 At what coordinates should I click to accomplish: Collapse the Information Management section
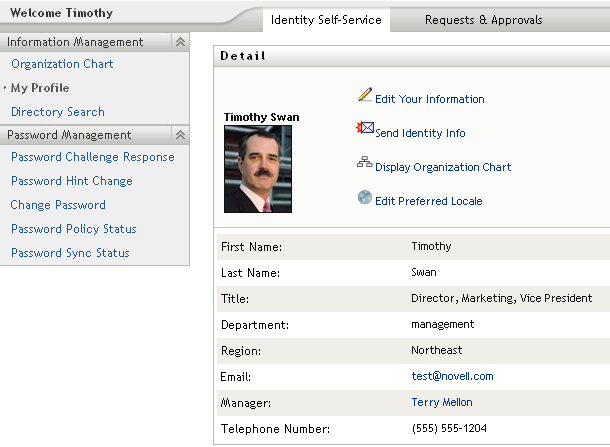180,42
